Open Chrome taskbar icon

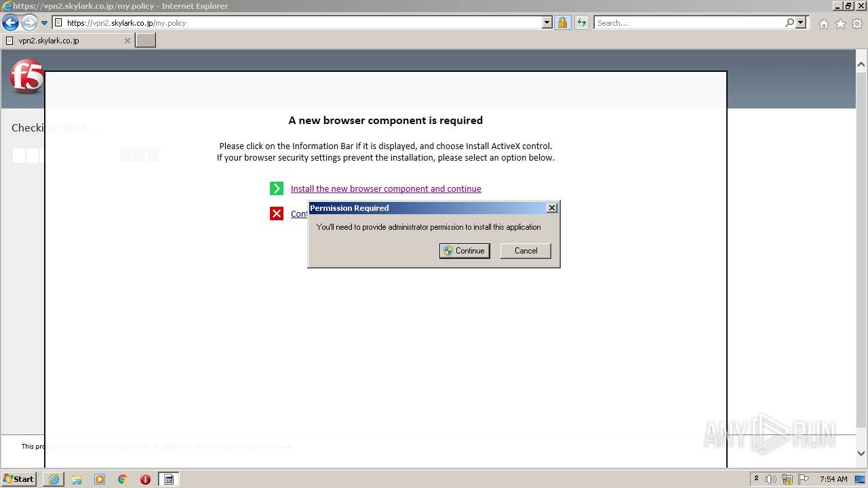click(123, 479)
